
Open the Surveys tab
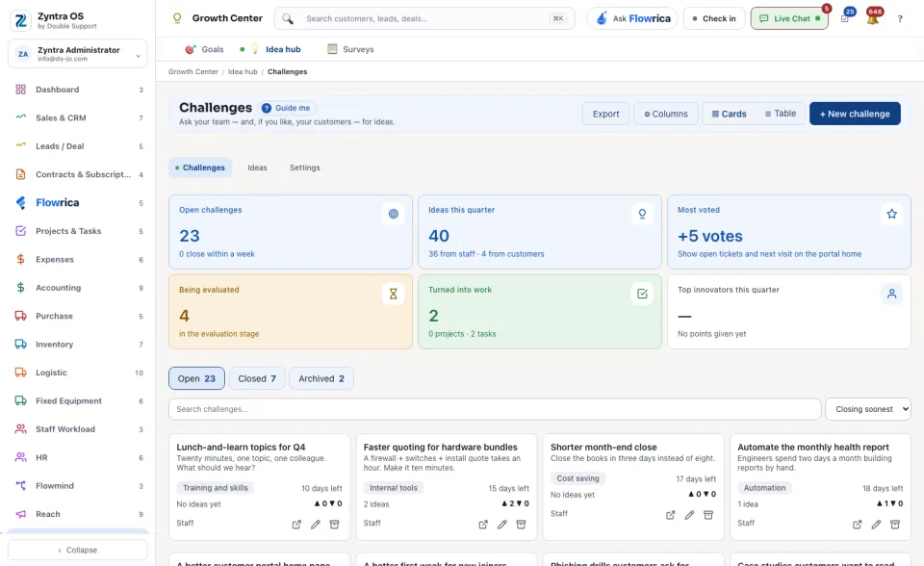click(350, 49)
